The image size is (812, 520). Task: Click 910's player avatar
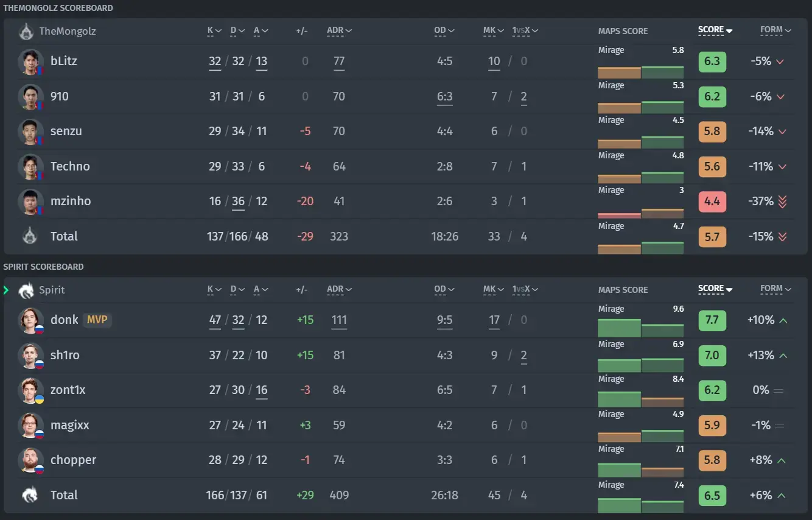[x=30, y=96]
